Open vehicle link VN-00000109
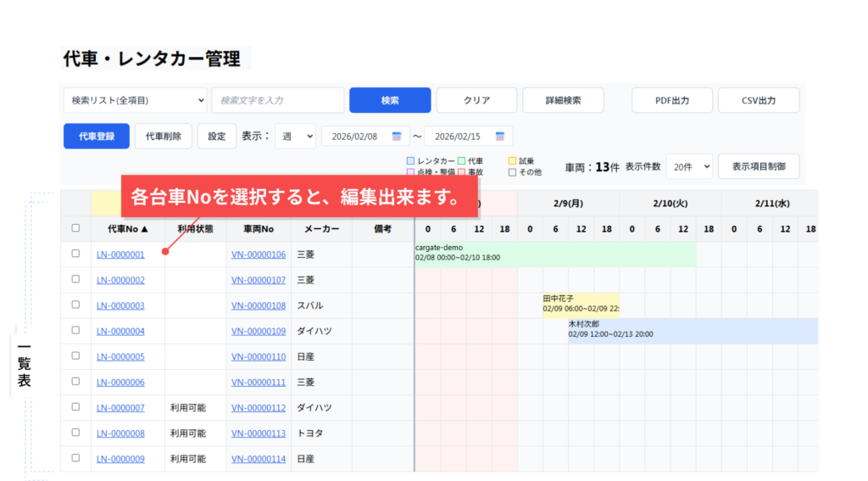Image resolution: width=868 pixels, height=481 pixels. 258,331
